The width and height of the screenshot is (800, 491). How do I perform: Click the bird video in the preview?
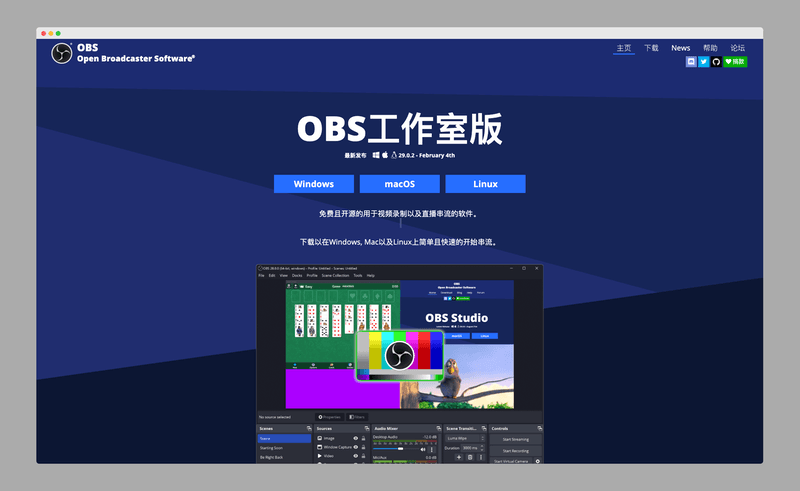[x=457, y=376]
